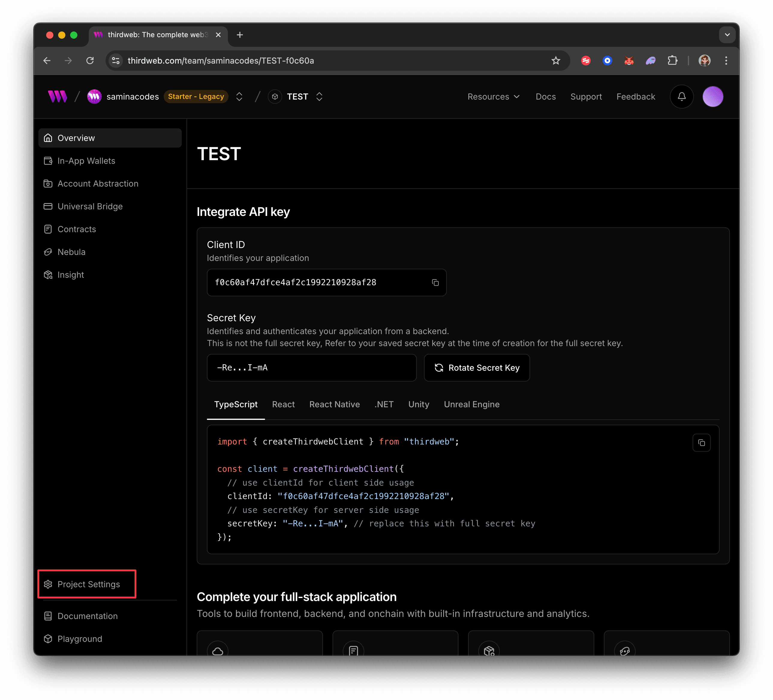Select In-App Wallets in sidebar
This screenshot has width=773, height=700.
pos(86,161)
